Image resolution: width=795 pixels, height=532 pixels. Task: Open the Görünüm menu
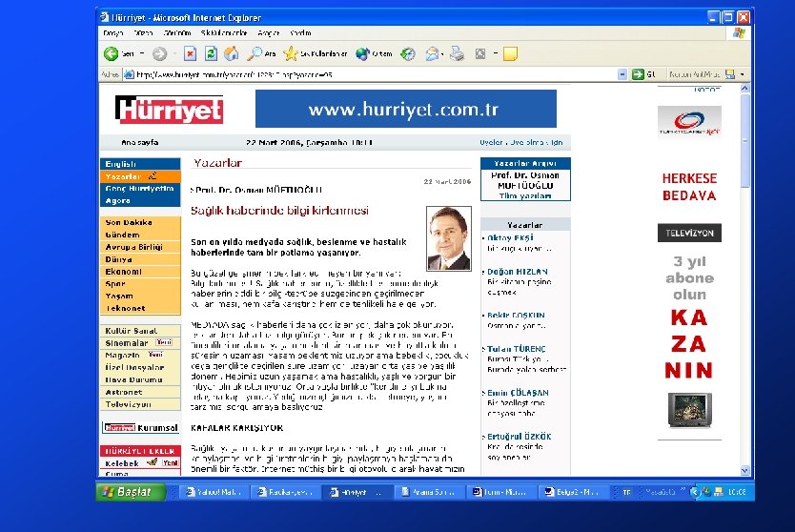(x=177, y=33)
